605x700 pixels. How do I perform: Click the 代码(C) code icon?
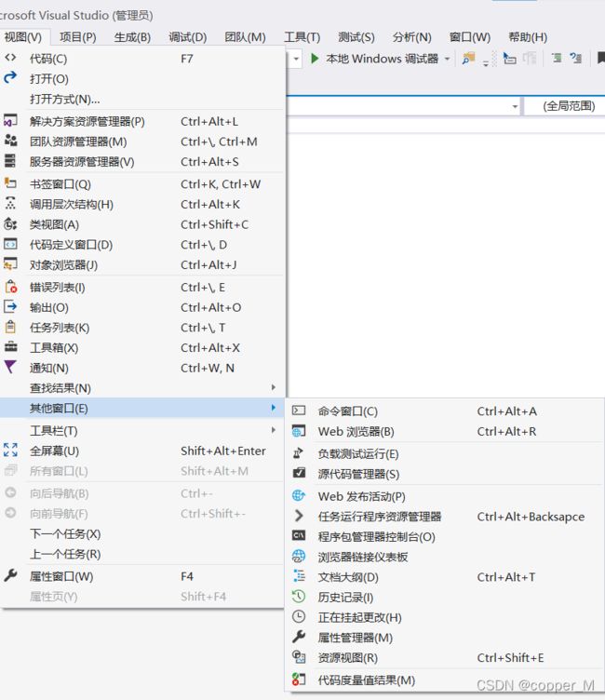[10, 58]
